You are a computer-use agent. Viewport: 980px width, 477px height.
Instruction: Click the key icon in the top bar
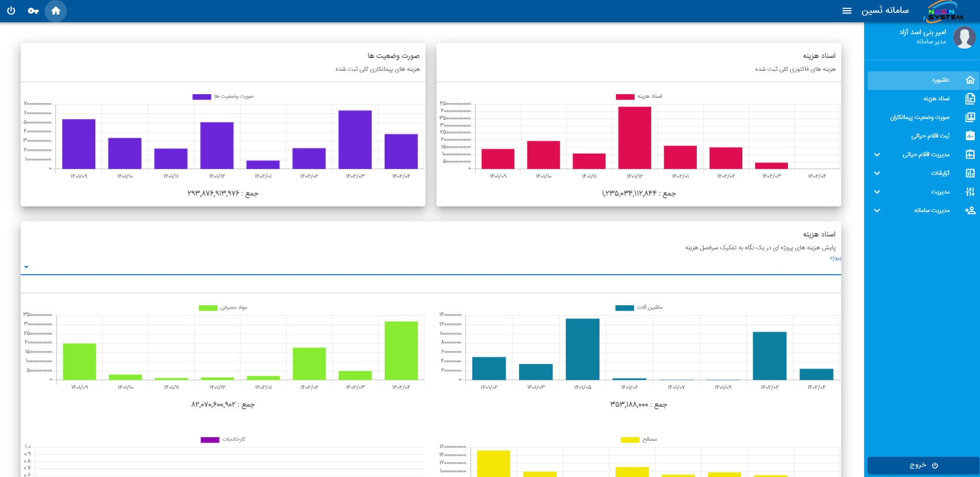(x=34, y=11)
